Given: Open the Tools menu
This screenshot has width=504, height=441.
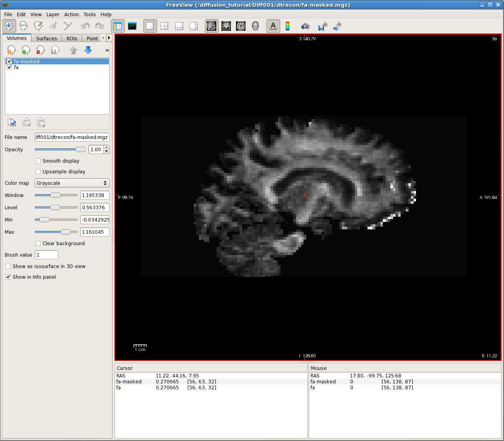Looking at the screenshot, I should [89, 14].
